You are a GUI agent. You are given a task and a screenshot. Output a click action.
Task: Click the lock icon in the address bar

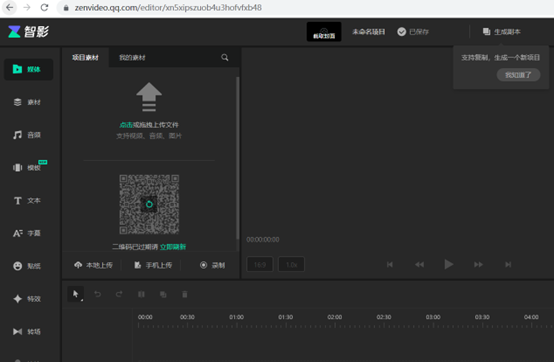[66, 8]
